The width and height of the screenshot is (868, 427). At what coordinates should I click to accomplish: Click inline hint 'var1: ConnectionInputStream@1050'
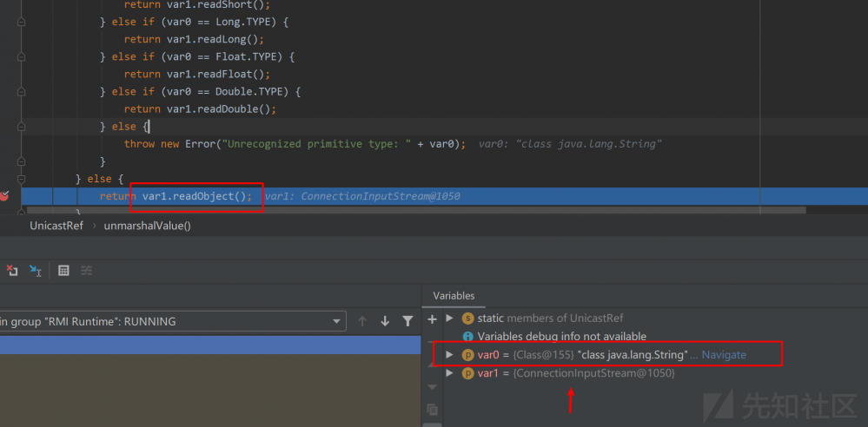click(362, 196)
